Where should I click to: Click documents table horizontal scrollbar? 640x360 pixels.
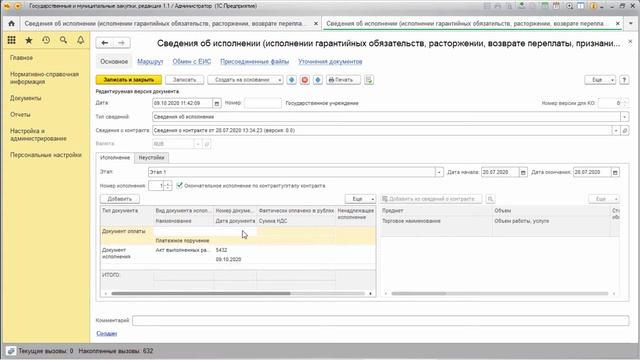click(x=201, y=293)
